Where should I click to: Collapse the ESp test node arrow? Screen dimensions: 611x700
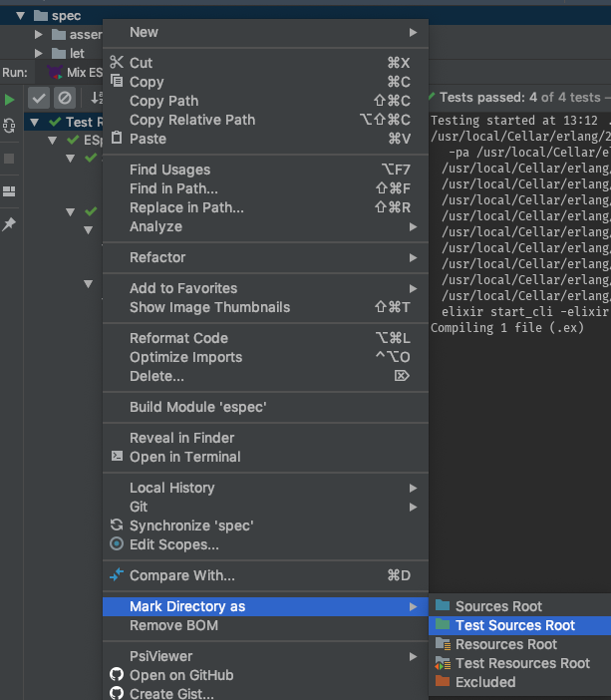[x=52, y=141]
